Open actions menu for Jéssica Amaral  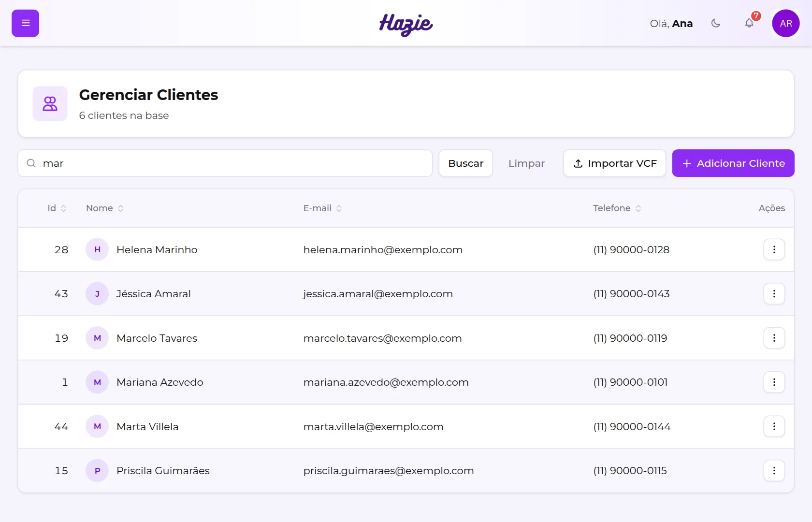coord(774,293)
